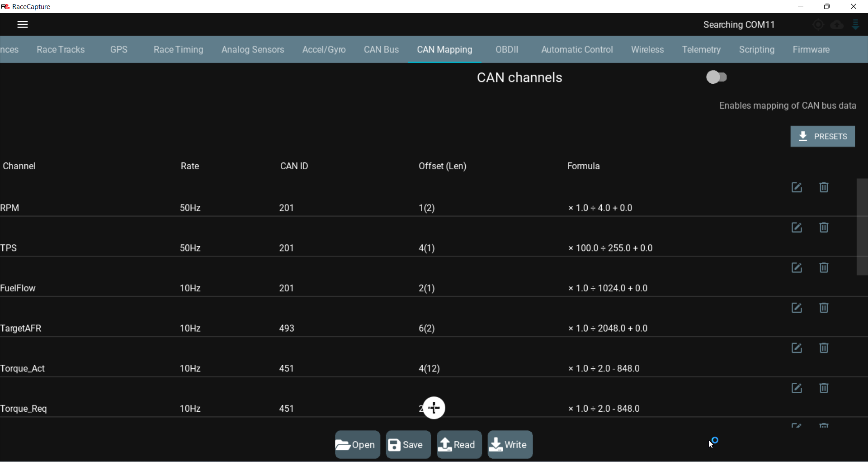
Task: Save the configuration with Save button
Action: [408, 445]
